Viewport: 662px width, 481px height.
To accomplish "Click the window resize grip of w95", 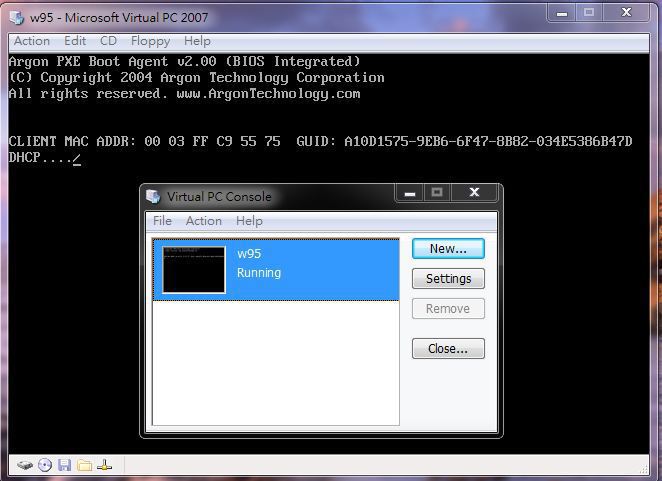I will pos(644,469).
